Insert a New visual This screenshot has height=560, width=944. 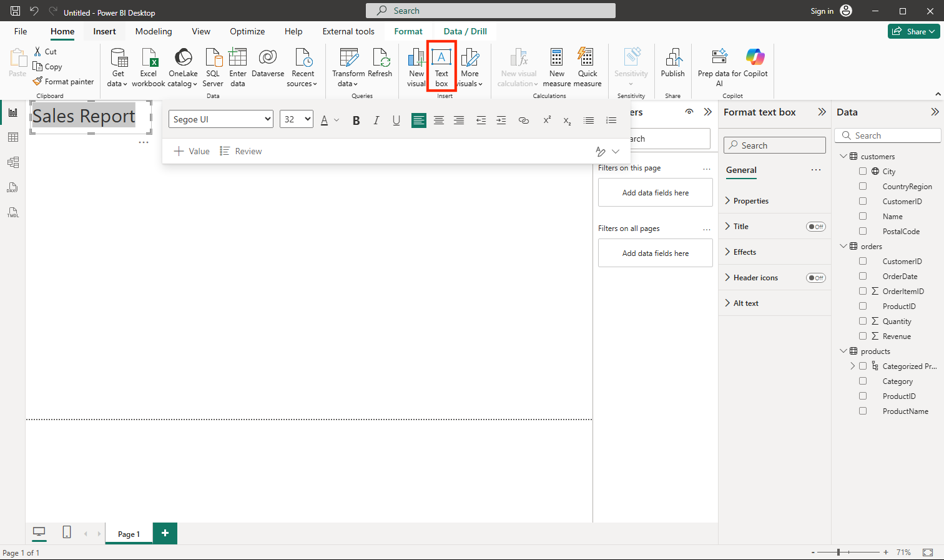click(x=416, y=67)
